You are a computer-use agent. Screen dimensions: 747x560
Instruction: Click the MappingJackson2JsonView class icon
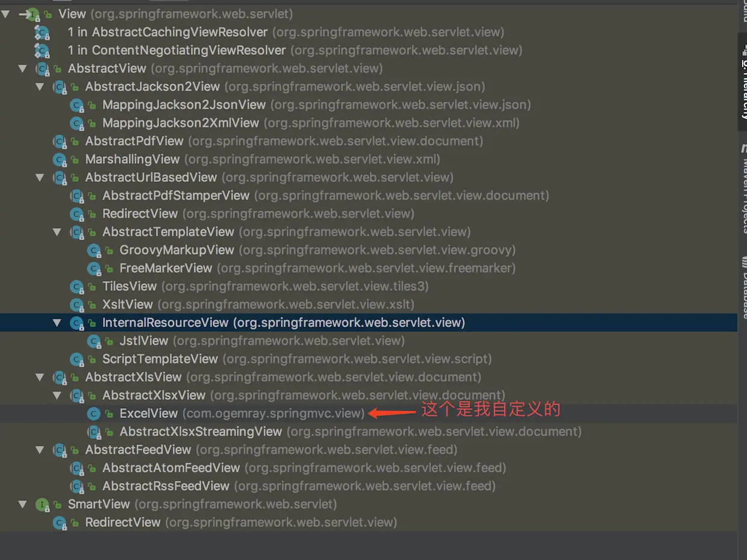click(77, 105)
